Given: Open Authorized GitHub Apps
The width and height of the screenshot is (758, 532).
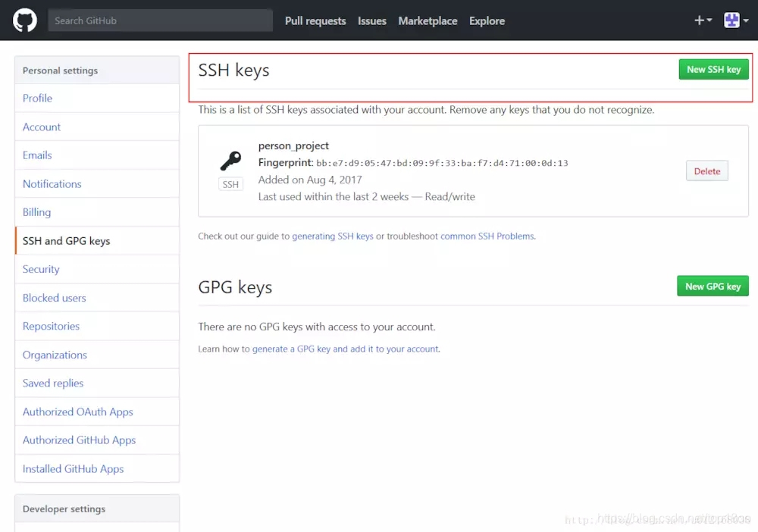Looking at the screenshot, I should point(97,440).
